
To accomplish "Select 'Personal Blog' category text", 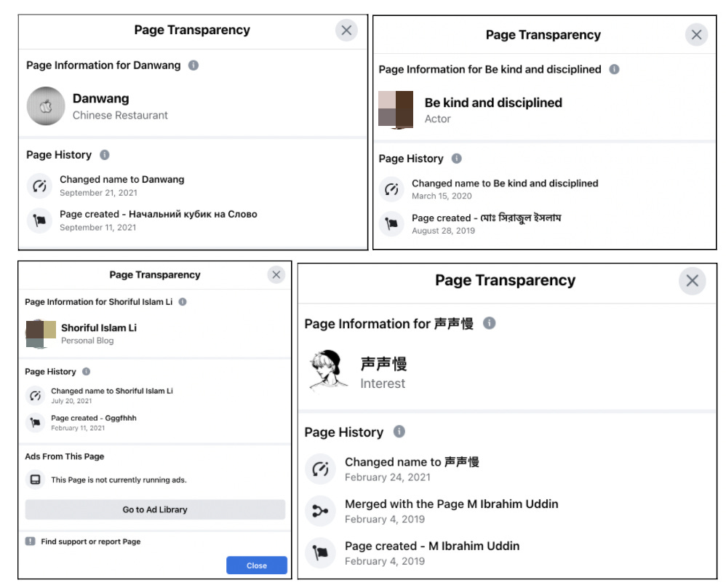I will click(87, 341).
